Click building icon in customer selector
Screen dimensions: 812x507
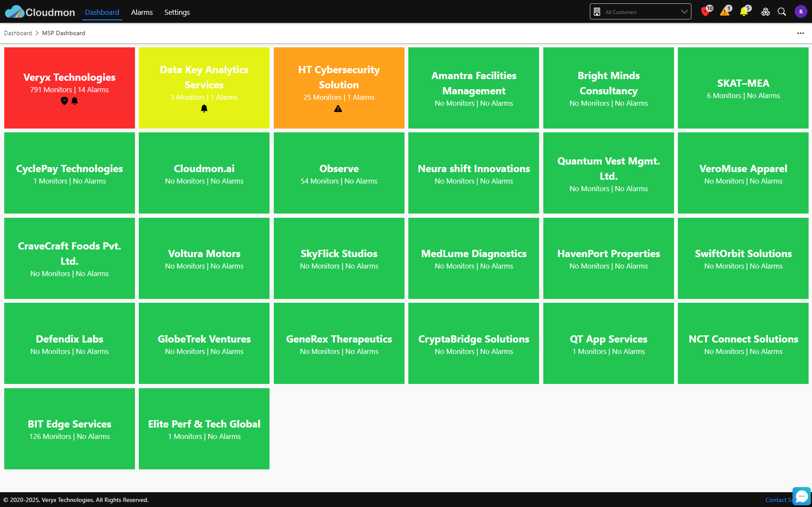(597, 12)
